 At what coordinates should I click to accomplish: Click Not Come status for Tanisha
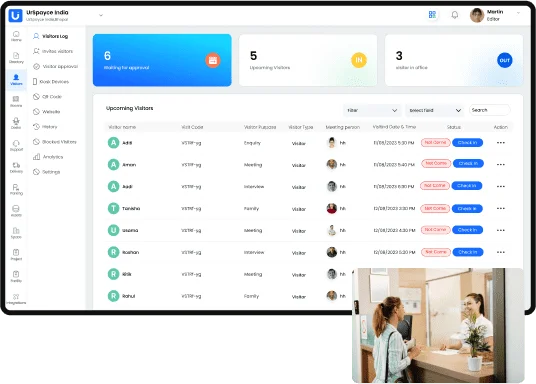[435, 208]
